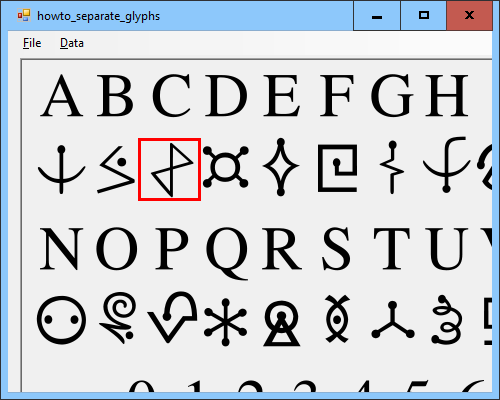The width and height of the screenshot is (500, 400).
Task: Click the letter D
Action: [x=226, y=96]
